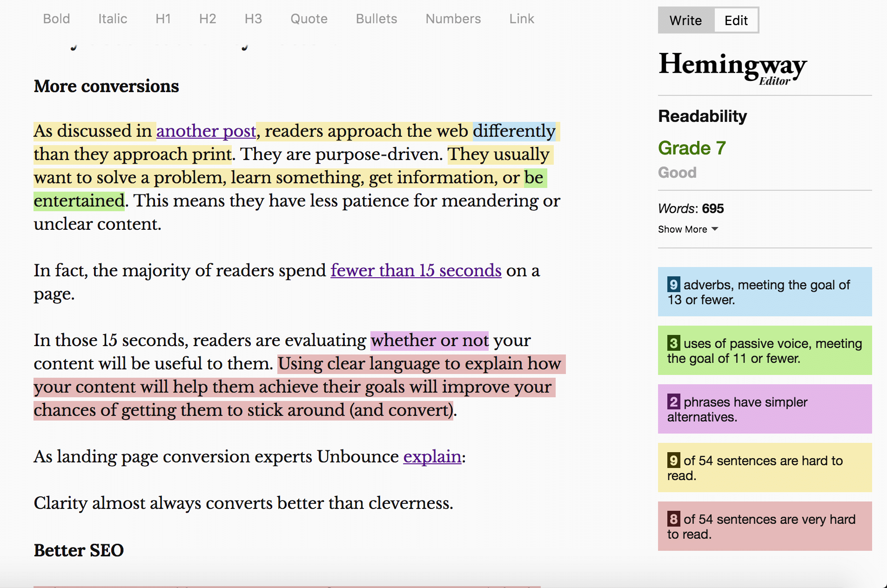This screenshot has width=887, height=588.
Task: Click the Hemingway Editor logo
Action: [x=732, y=67]
